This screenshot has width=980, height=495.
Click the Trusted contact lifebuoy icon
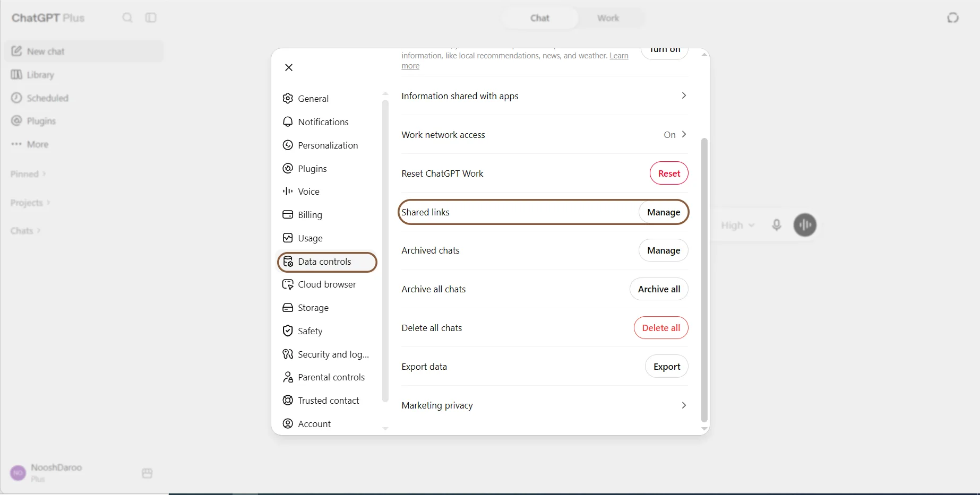(288, 400)
